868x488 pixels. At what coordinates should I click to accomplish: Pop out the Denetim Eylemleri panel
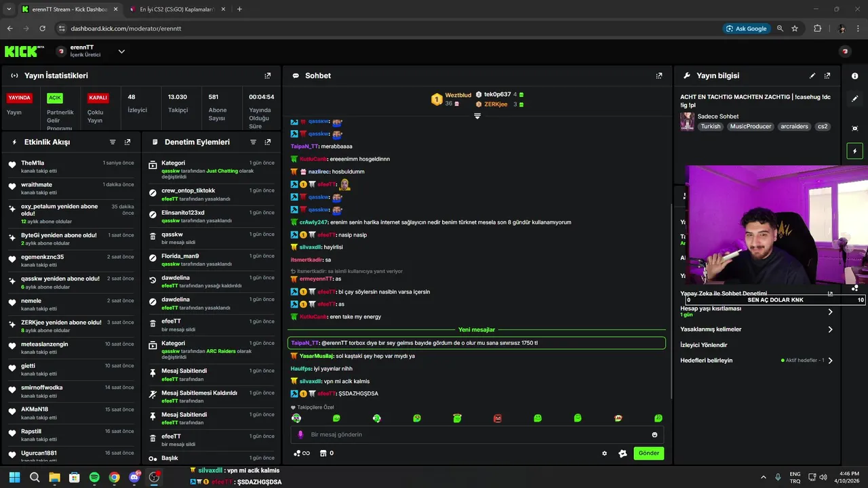click(x=268, y=142)
